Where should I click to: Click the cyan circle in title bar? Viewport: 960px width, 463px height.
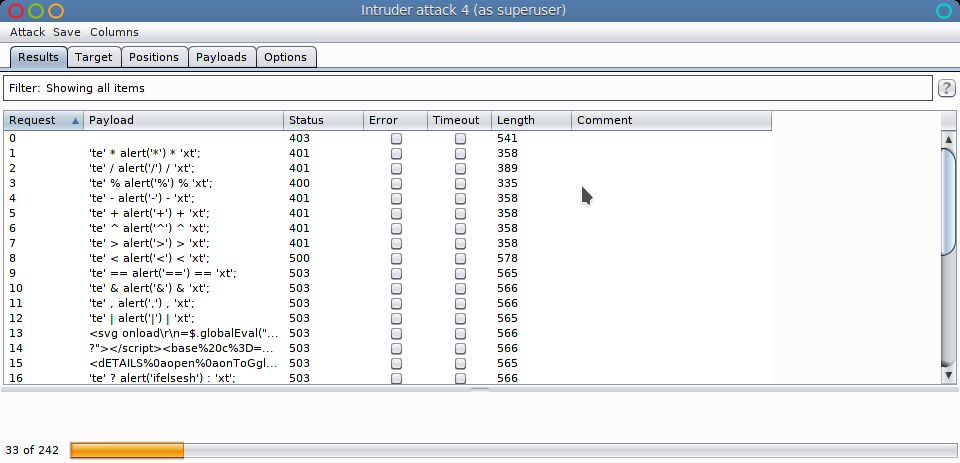point(944,10)
